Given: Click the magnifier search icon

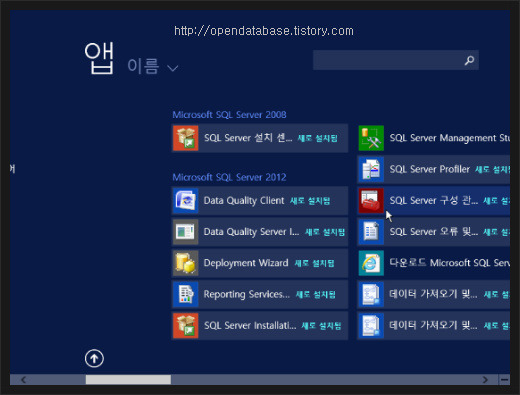Looking at the screenshot, I should pyautogui.click(x=469, y=60).
